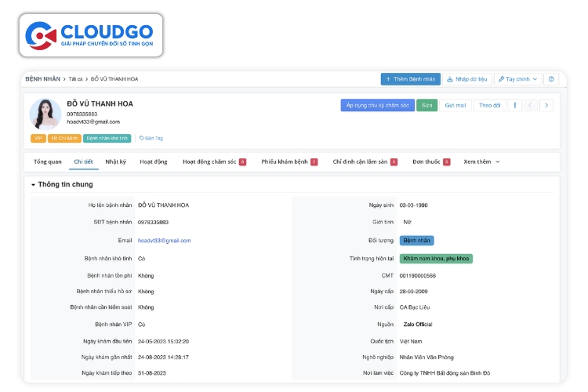Open the Tùy chỉnh dropdown
This screenshot has height=392, width=588.
517,79
